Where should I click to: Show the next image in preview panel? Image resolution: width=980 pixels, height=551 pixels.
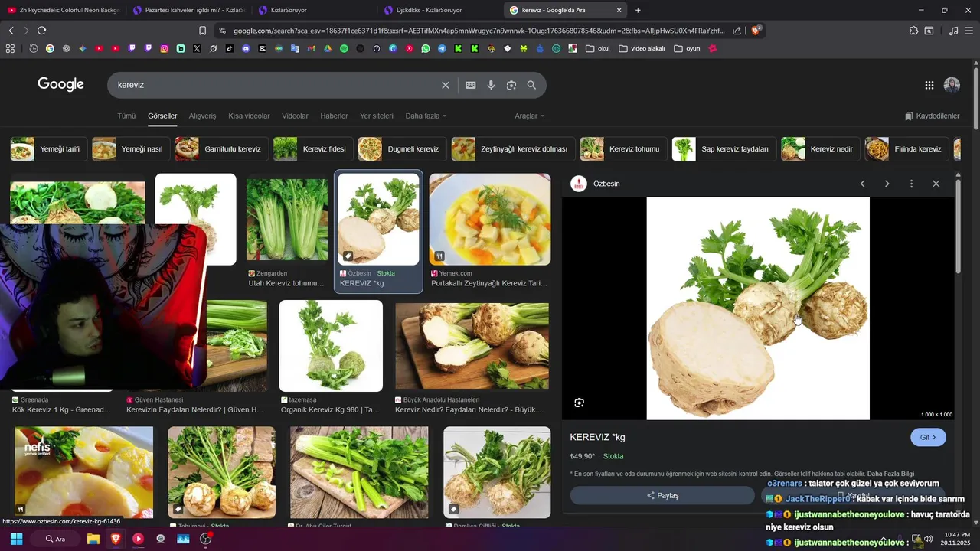click(887, 184)
